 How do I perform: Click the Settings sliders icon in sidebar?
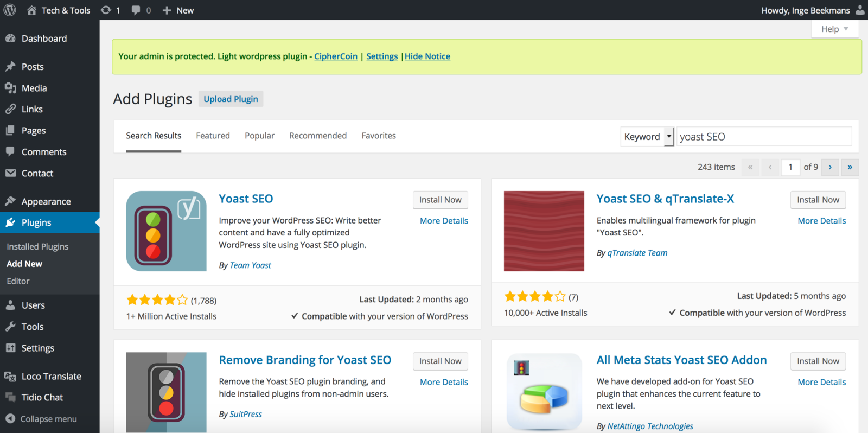(x=10, y=348)
